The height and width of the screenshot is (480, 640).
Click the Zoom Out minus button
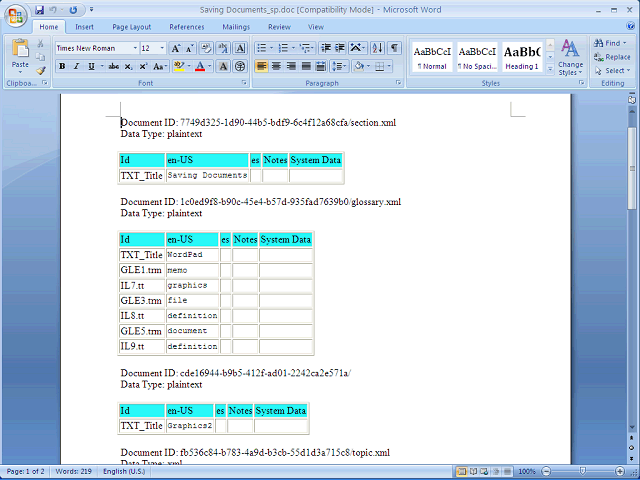(546, 471)
